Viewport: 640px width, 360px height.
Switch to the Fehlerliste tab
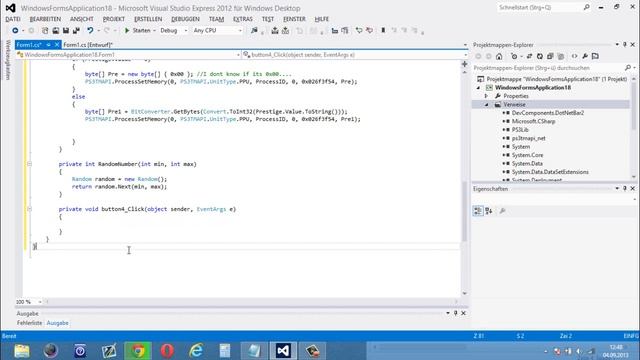pyautogui.click(x=29, y=323)
